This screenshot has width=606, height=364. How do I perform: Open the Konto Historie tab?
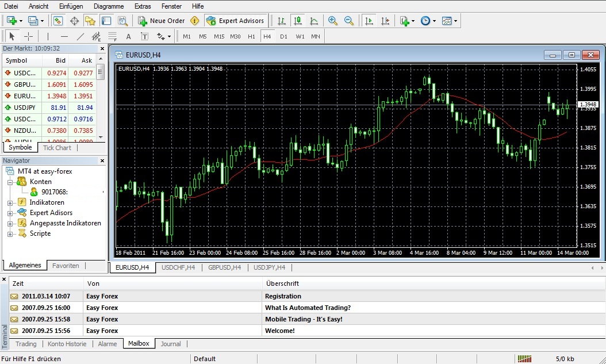point(67,344)
